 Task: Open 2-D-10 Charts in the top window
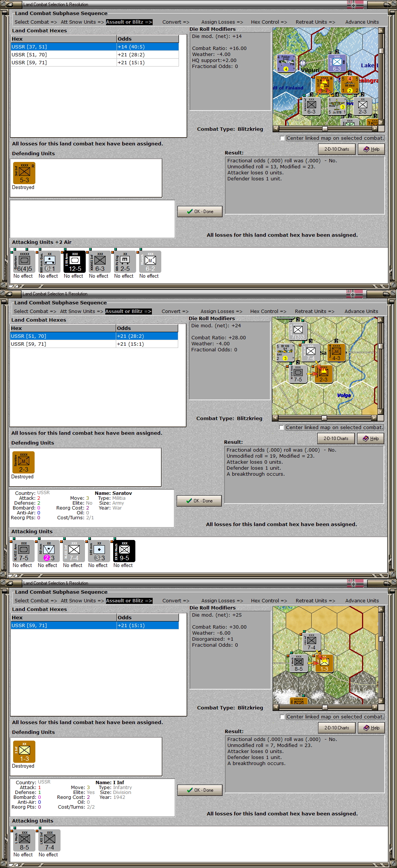[x=337, y=149]
